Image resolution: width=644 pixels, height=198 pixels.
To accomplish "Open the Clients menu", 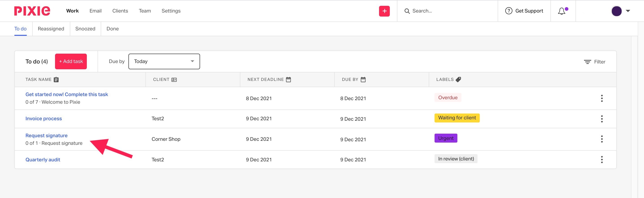I will [x=120, y=11].
